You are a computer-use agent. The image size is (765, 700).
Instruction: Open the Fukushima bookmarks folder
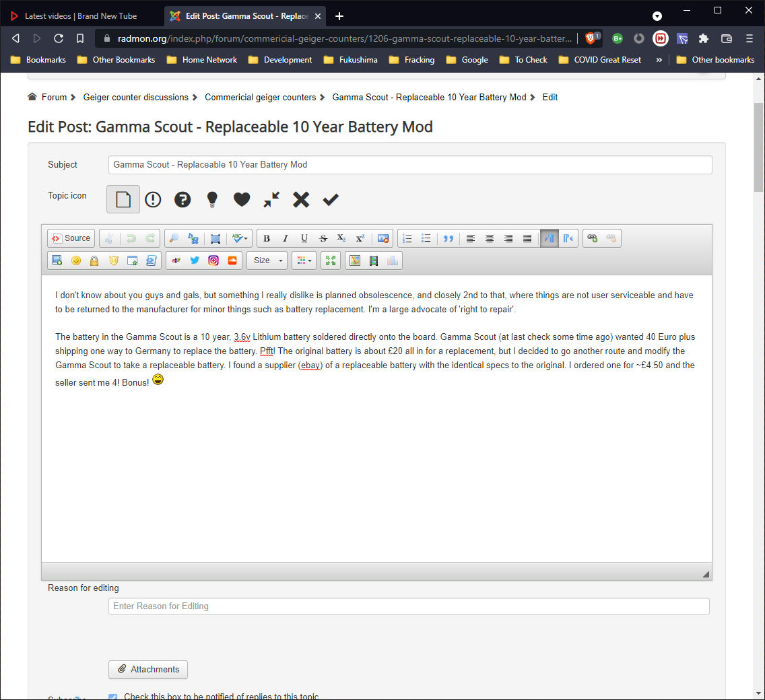351,59
